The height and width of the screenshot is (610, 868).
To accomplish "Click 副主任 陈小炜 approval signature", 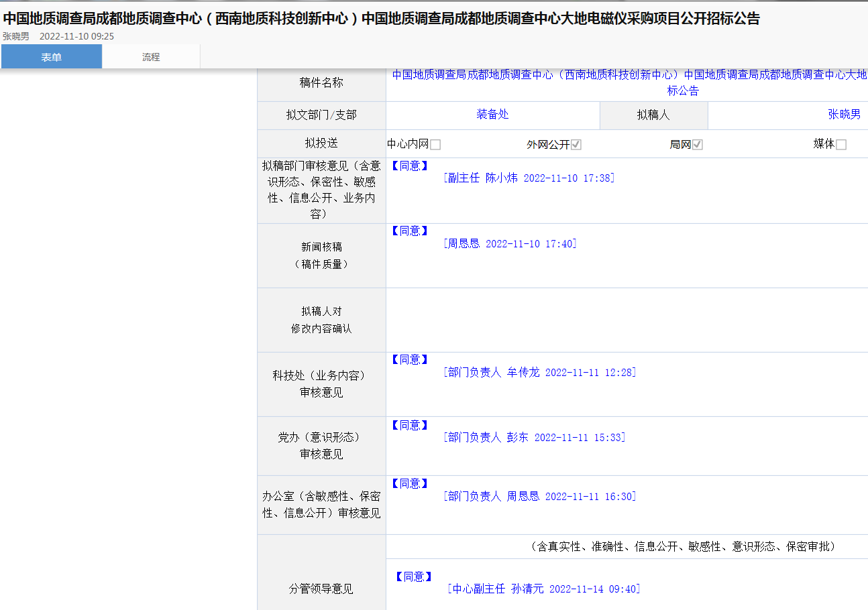I will point(529,178).
